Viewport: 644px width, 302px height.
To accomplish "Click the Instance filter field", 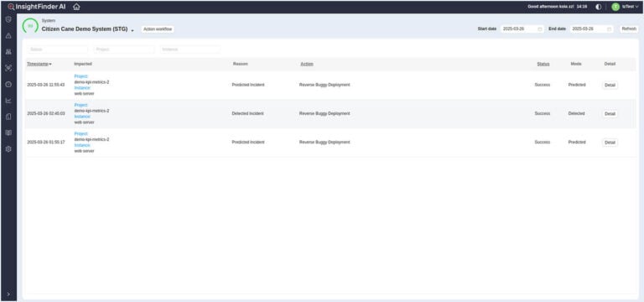I will pos(190,49).
